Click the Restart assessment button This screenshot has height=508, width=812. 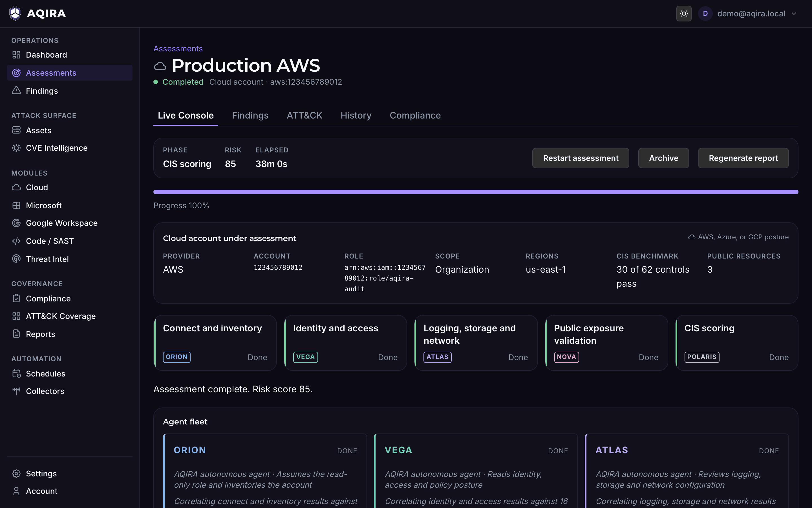pos(581,158)
